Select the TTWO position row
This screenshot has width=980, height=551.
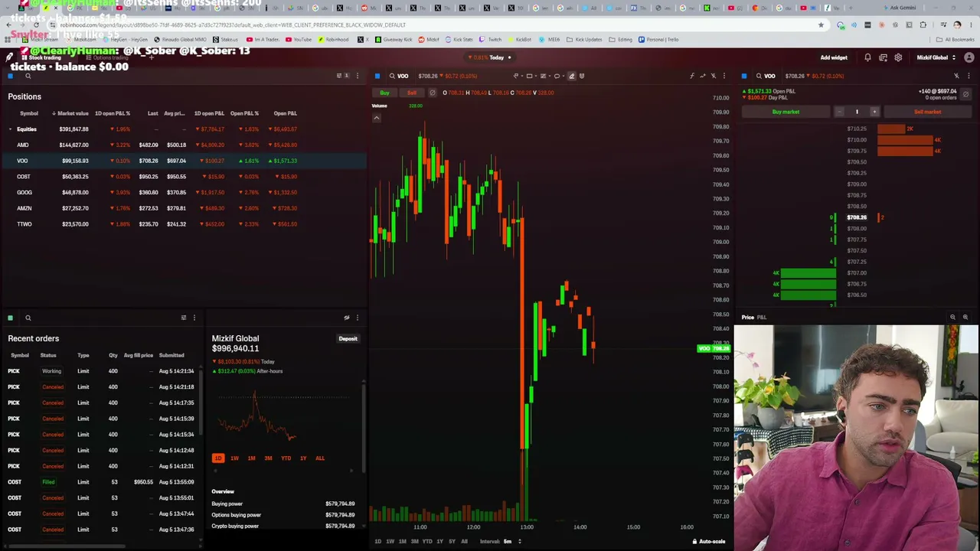[184, 224]
